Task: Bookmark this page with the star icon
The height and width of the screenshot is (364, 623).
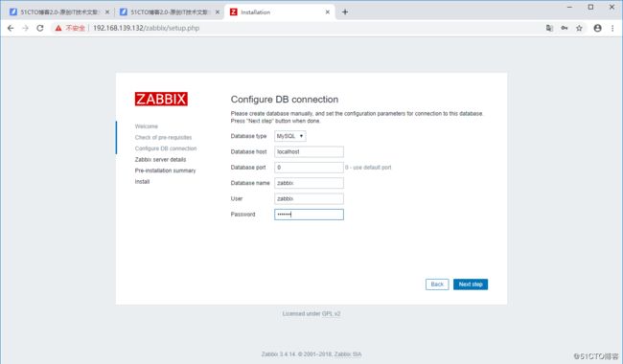Action: click(x=579, y=28)
